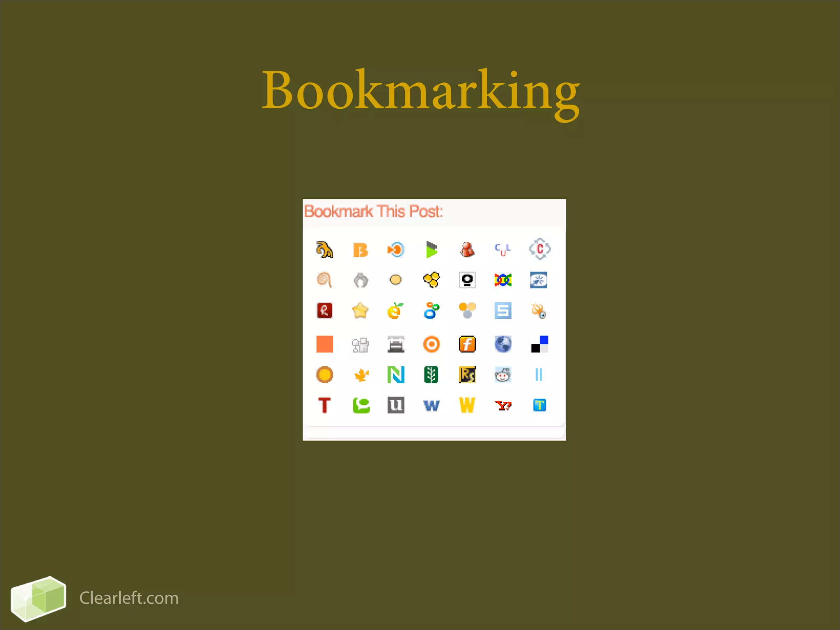Click the blue lowercase w icon
This screenshot has width=840, height=630.
click(431, 406)
